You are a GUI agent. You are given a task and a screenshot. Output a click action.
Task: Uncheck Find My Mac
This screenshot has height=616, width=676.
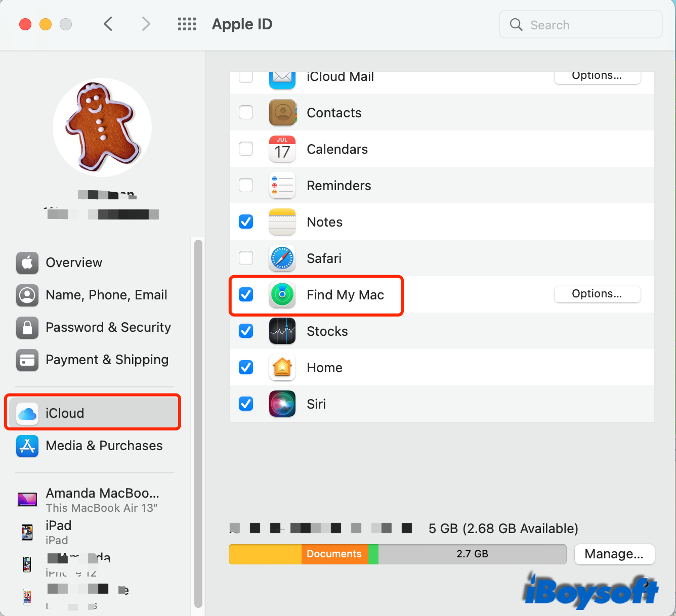[x=246, y=295]
